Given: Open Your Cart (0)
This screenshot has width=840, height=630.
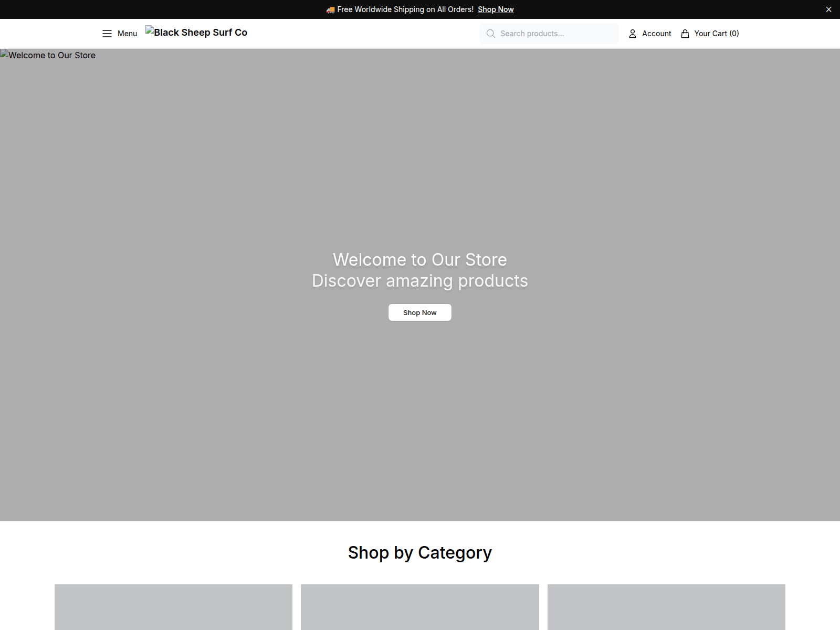Looking at the screenshot, I should [716, 34].
